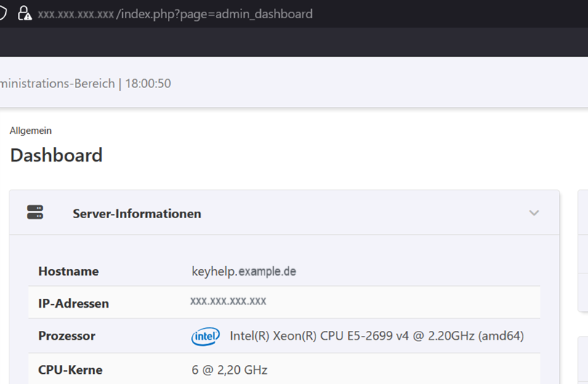The height and width of the screenshot is (384, 588).
Task: Click the Administrations-Bereich header text
Action: pos(57,84)
